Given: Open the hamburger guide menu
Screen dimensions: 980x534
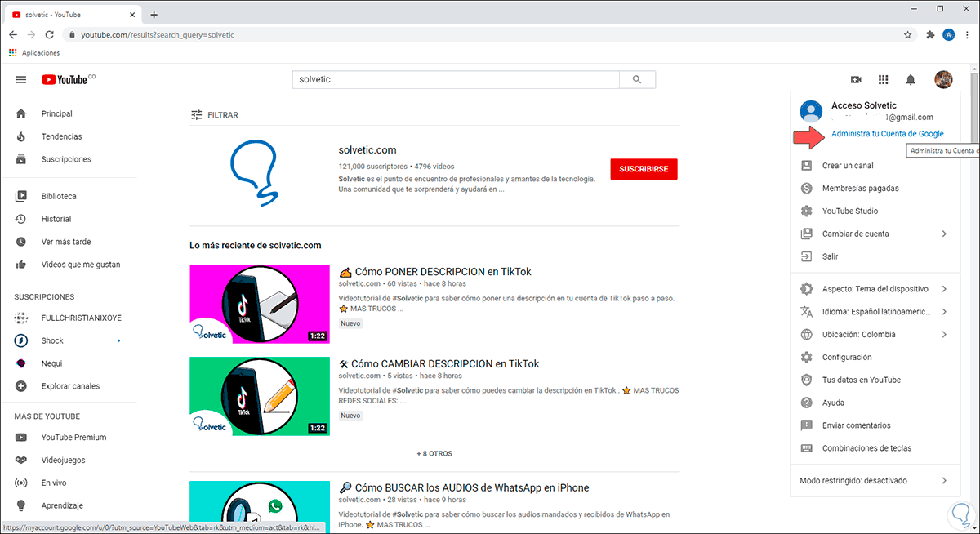Looking at the screenshot, I should [x=21, y=79].
